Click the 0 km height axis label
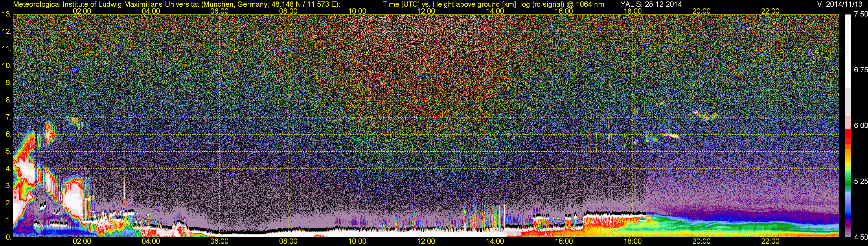Screen dimensions: 868x246 tap(8, 238)
